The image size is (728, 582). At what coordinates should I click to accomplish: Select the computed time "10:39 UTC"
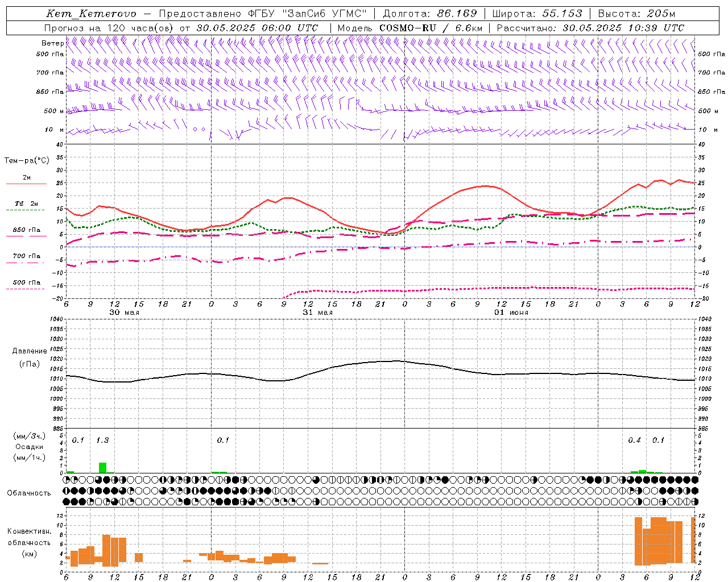(656, 28)
